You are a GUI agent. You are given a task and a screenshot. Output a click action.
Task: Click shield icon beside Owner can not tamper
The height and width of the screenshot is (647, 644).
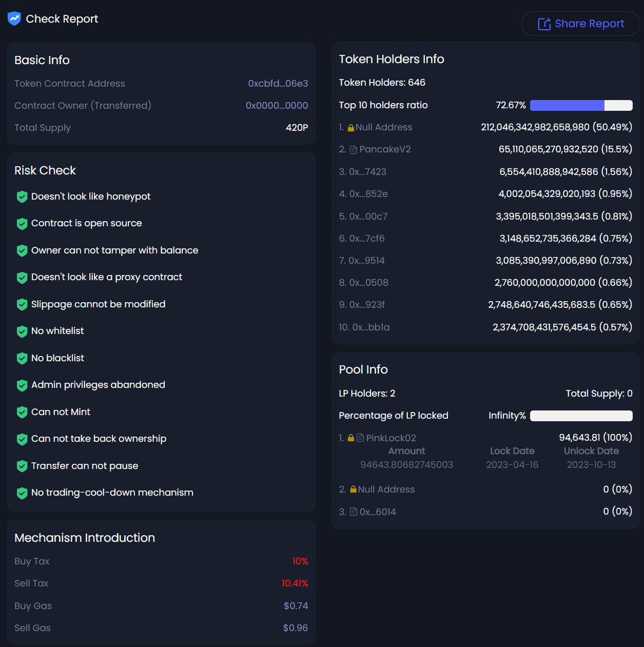pyautogui.click(x=22, y=251)
